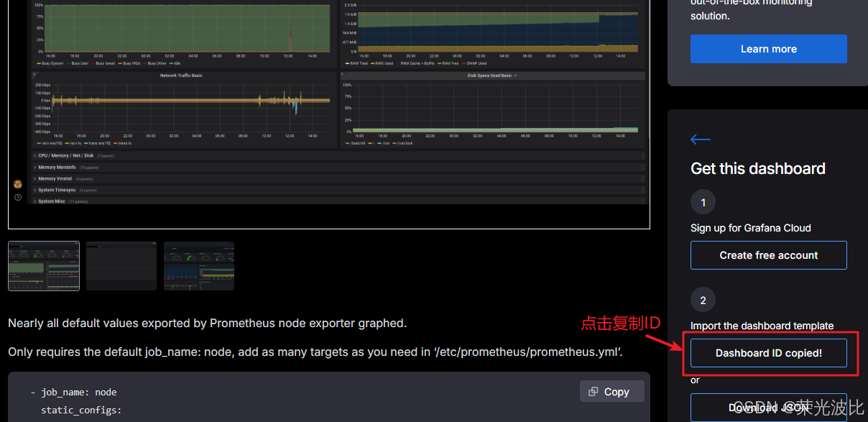This screenshot has width=868, height=422.
Task: Select the second dark preview thumbnail
Action: tap(121, 266)
